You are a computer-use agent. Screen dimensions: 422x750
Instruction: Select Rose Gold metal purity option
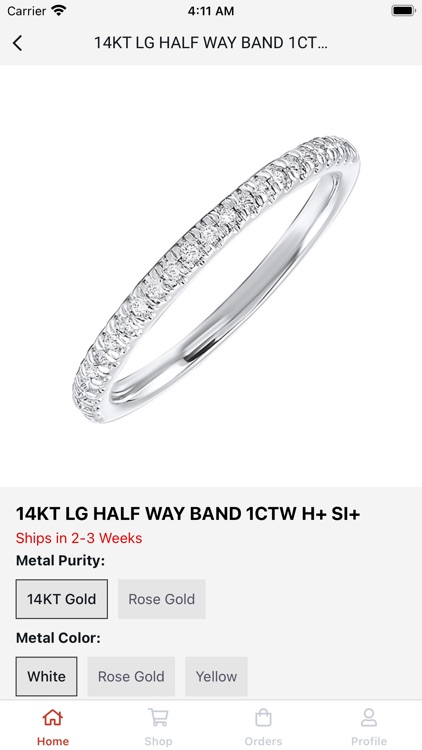click(162, 599)
